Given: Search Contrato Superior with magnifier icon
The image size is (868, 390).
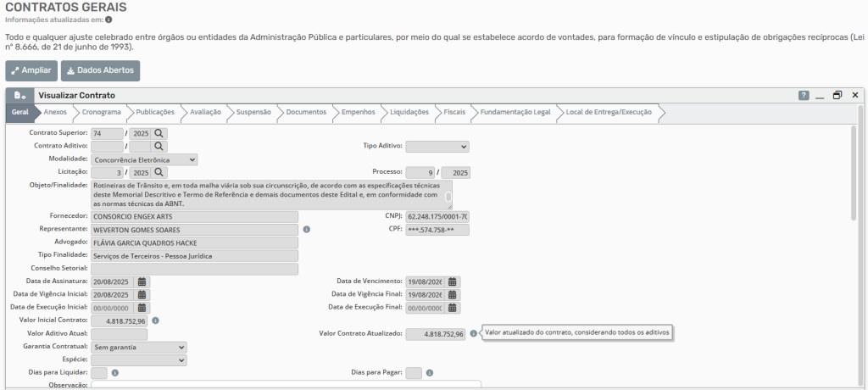Looking at the screenshot, I should click(159, 133).
